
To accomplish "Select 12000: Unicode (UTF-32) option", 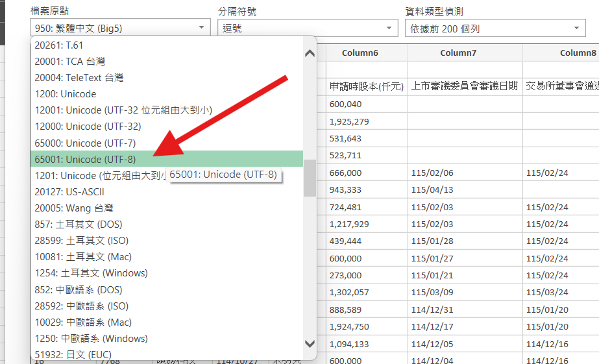I will (x=88, y=127).
